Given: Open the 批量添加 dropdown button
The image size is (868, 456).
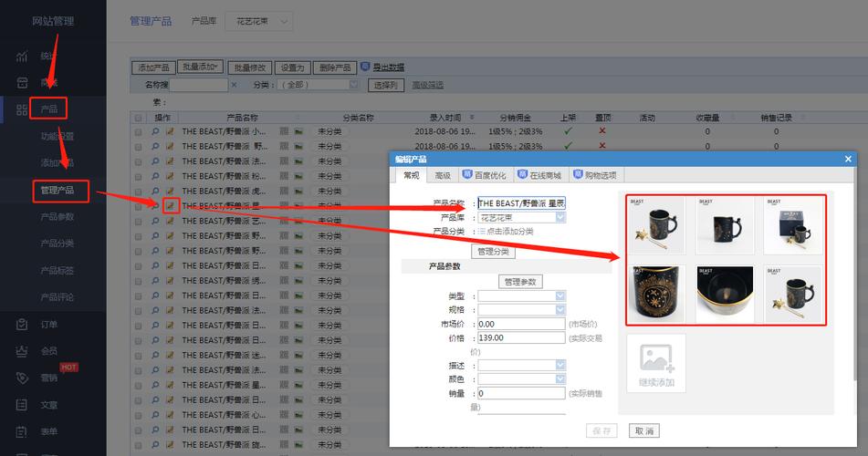Looking at the screenshot, I should point(201,67).
